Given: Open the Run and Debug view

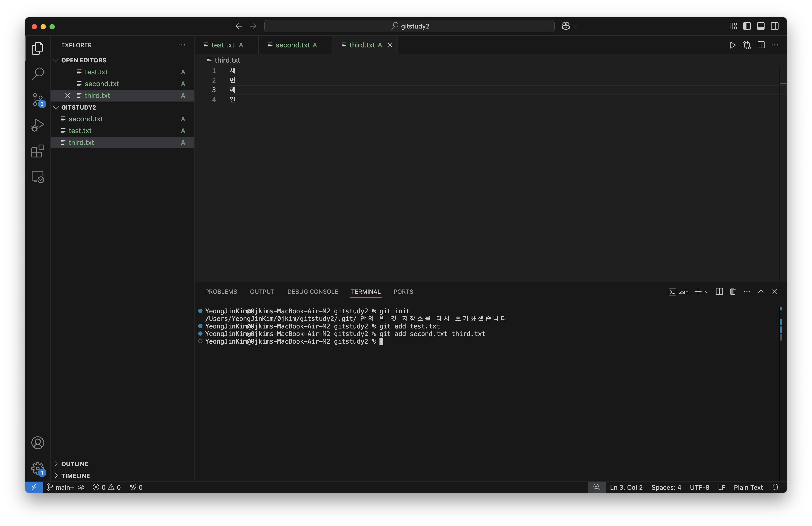Looking at the screenshot, I should (37, 125).
